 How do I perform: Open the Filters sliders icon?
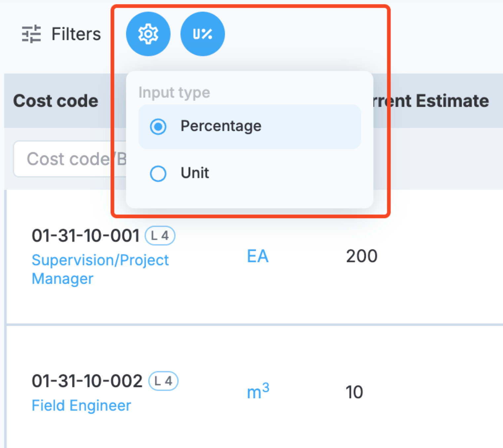tap(31, 34)
